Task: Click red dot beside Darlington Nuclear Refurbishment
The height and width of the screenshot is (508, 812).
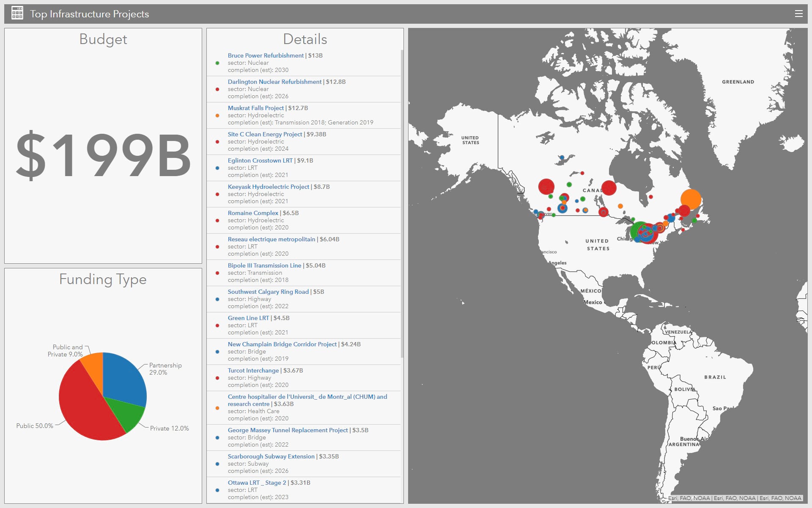Action: pyautogui.click(x=217, y=89)
